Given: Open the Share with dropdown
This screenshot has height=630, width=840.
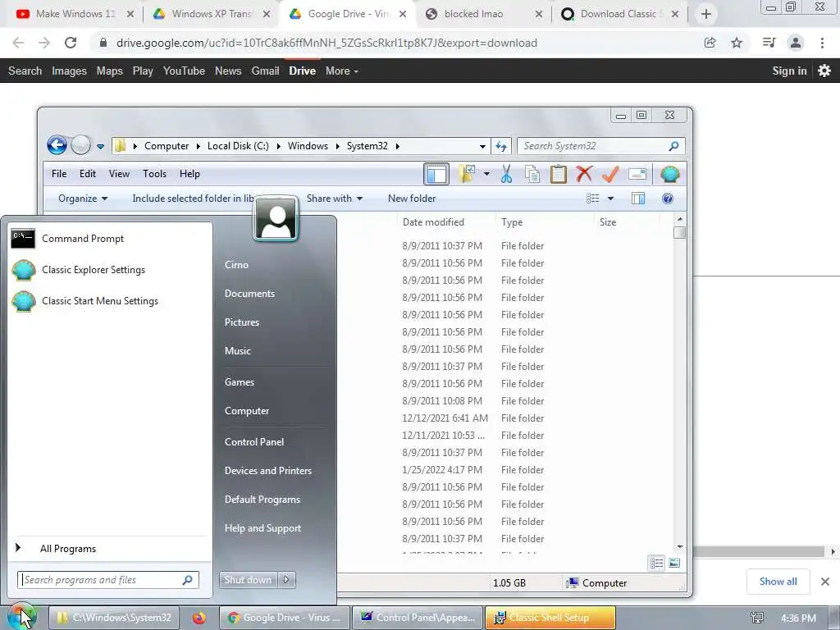Looking at the screenshot, I should click(x=335, y=199).
